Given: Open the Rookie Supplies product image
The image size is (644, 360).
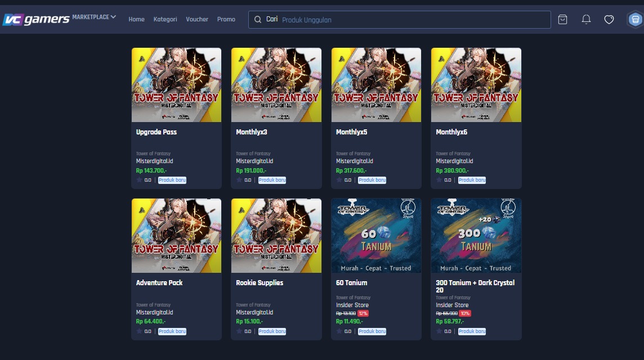Looking at the screenshot, I should 276,236.
